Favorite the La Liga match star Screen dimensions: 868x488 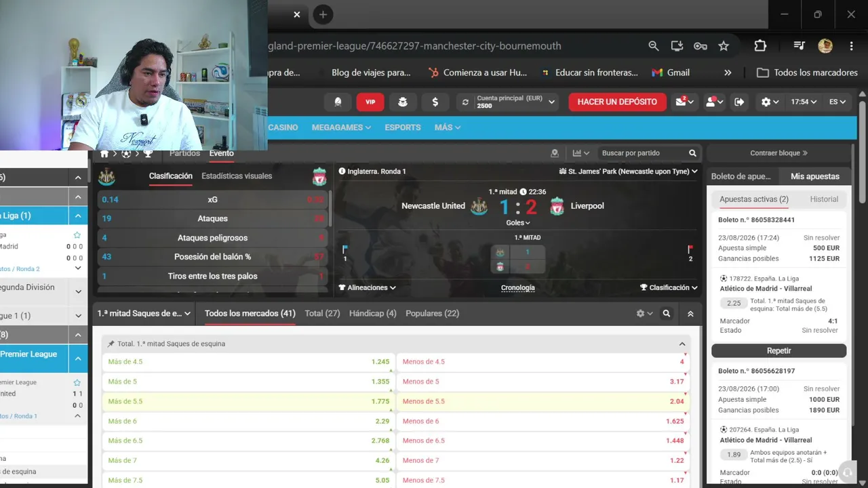(x=77, y=235)
